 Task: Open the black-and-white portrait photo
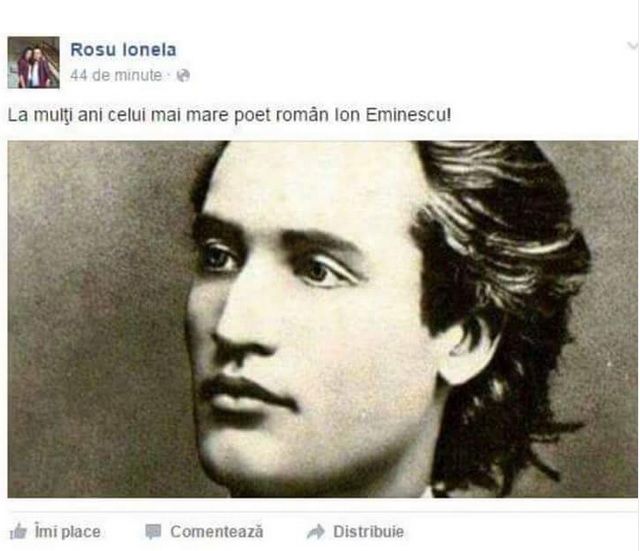(x=322, y=319)
